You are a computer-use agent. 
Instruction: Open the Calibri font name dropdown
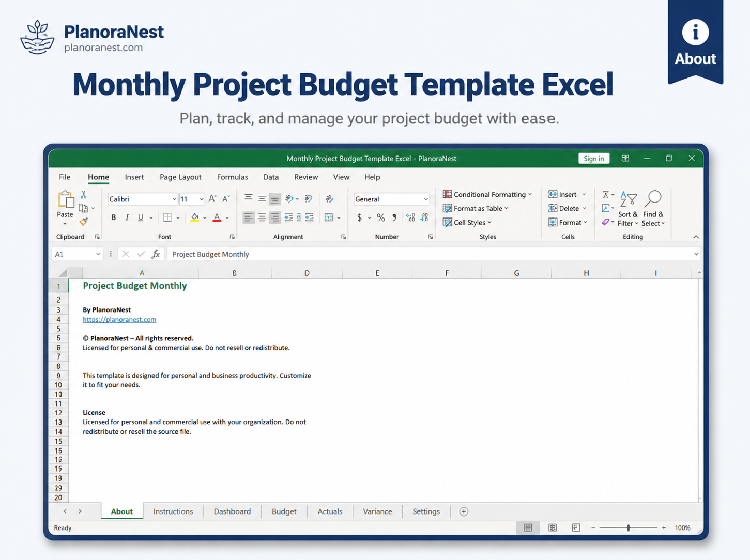[174, 199]
